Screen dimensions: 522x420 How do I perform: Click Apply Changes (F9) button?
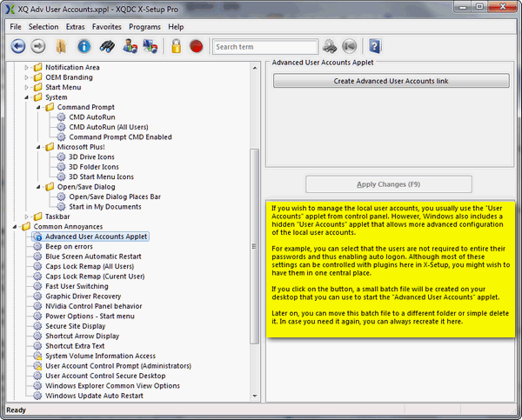click(x=389, y=184)
